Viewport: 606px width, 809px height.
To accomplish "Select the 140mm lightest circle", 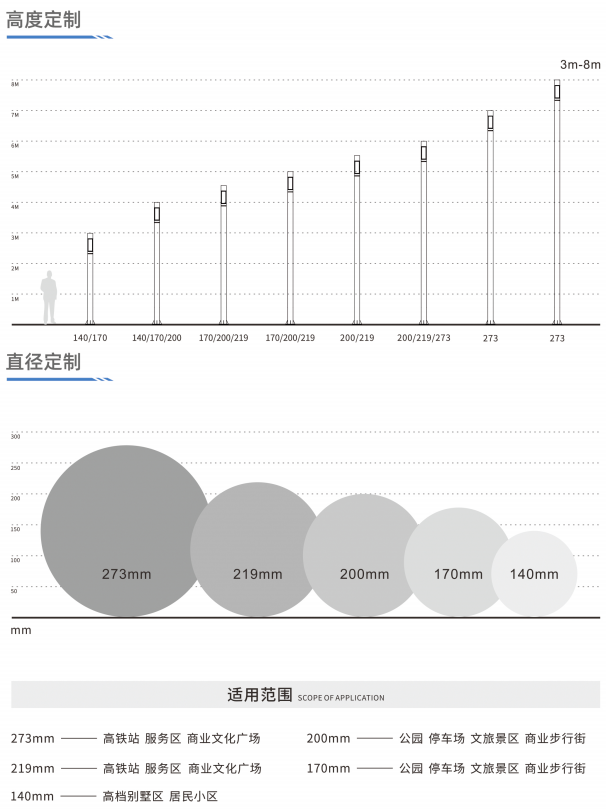I will point(534,574).
